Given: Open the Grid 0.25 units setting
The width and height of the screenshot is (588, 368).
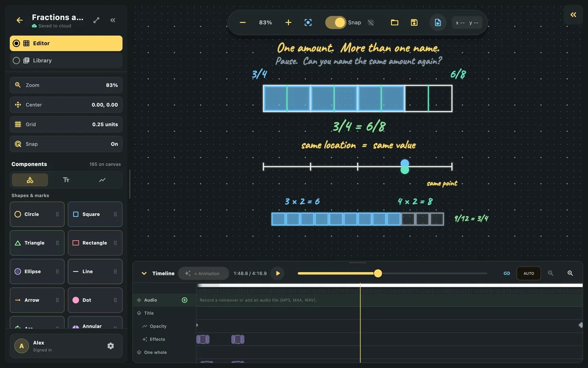Looking at the screenshot, I should coord(66,124).
